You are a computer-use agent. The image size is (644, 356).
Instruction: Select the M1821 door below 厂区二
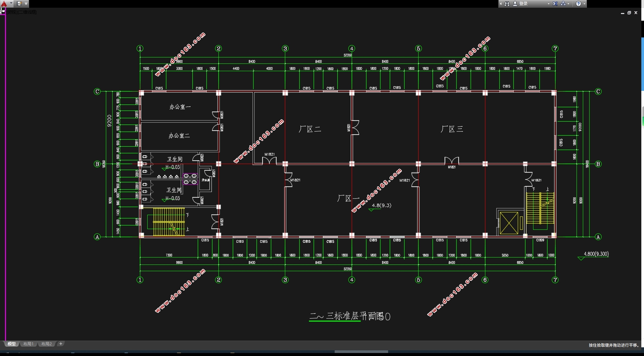click(x=269, y=160)
